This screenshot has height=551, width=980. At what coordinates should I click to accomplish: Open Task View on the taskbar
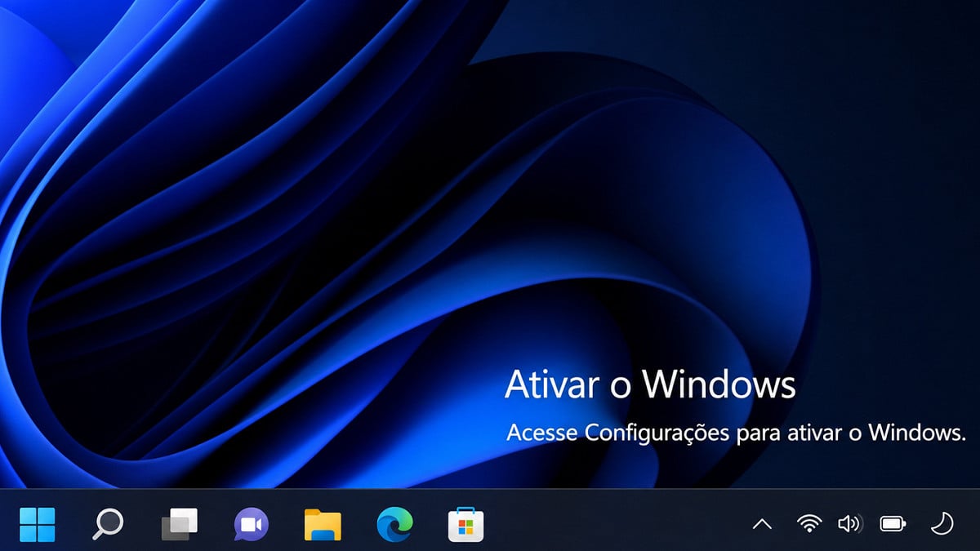coord(180,524)
